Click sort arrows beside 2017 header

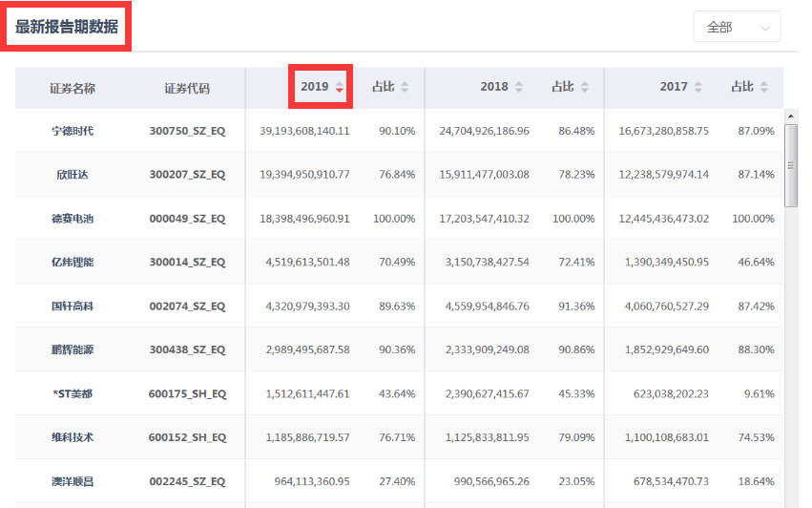(x=698, y=87)
